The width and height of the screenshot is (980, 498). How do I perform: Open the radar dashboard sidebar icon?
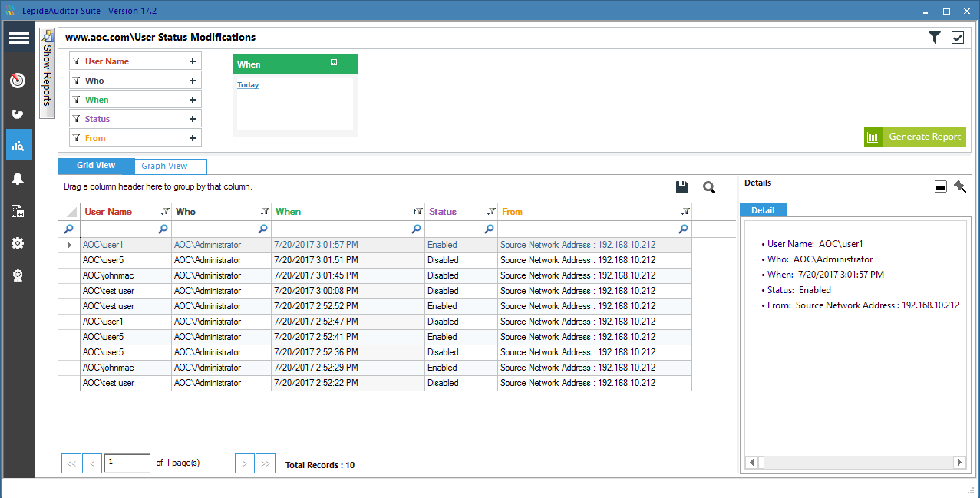point(18,81)
